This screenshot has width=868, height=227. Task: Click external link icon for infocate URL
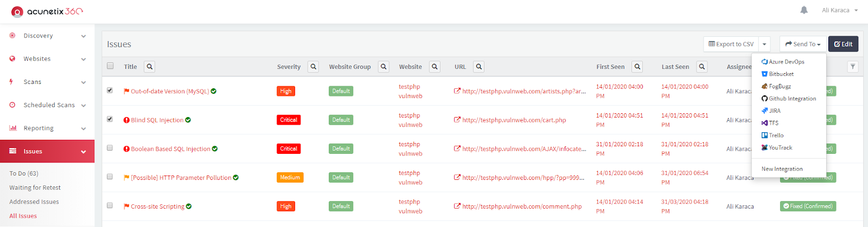(457, 148)
